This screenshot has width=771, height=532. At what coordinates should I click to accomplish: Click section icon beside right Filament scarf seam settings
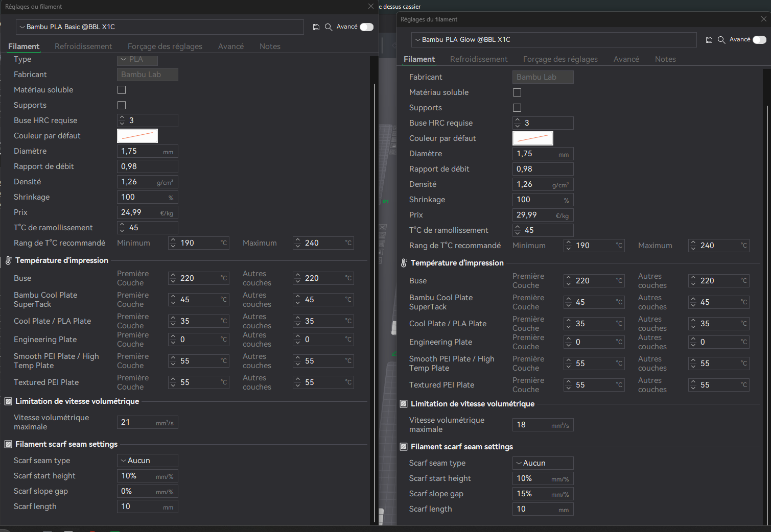pos(404,447)
